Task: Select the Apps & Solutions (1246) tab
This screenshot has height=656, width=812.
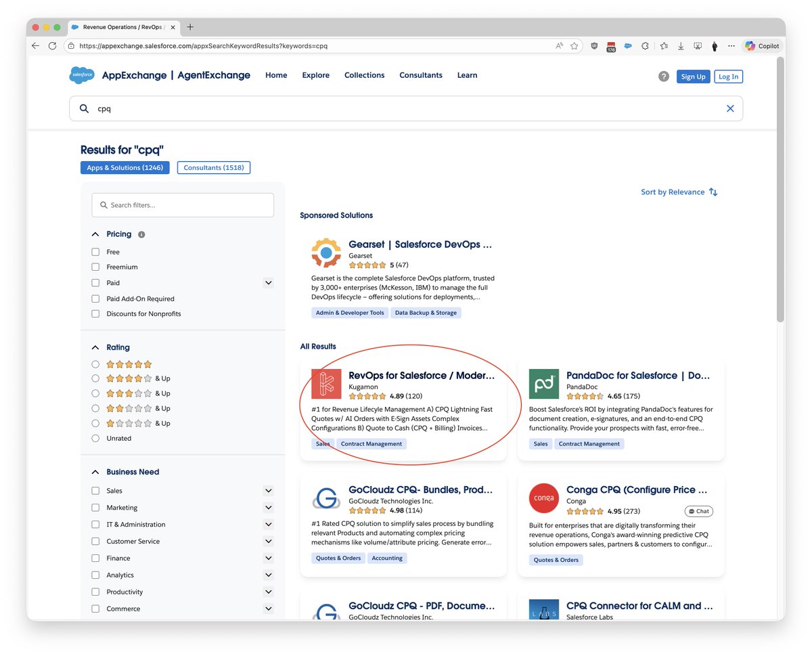Action: [125, 167]
